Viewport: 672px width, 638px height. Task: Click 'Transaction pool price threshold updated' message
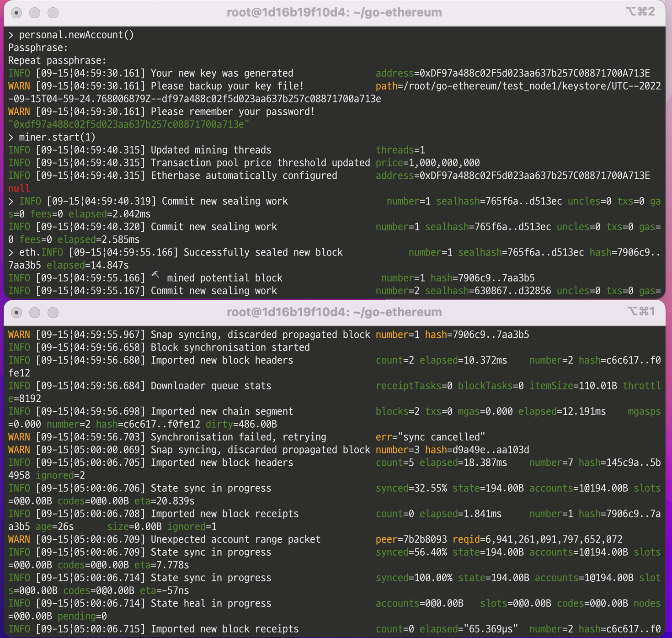261,163
